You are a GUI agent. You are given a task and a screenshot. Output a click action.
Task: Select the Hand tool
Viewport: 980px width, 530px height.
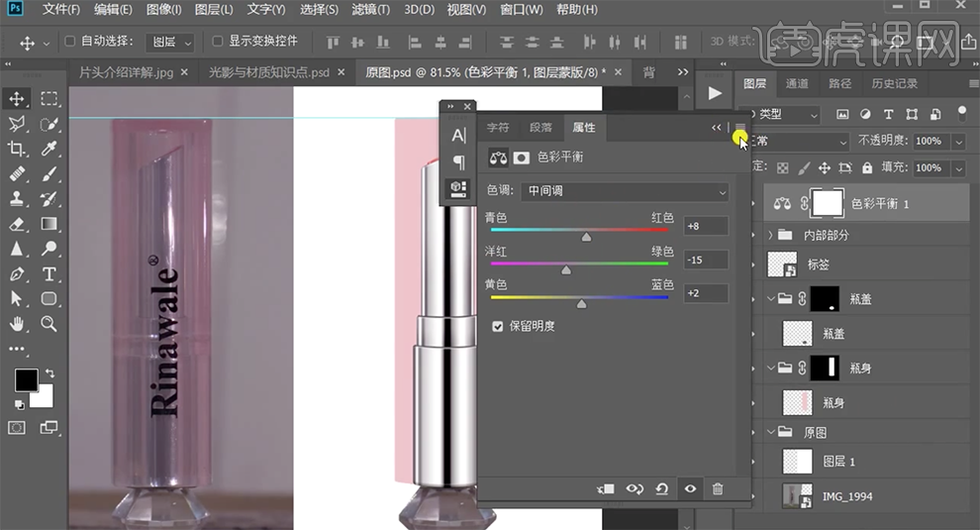click(x=17, y=324)
